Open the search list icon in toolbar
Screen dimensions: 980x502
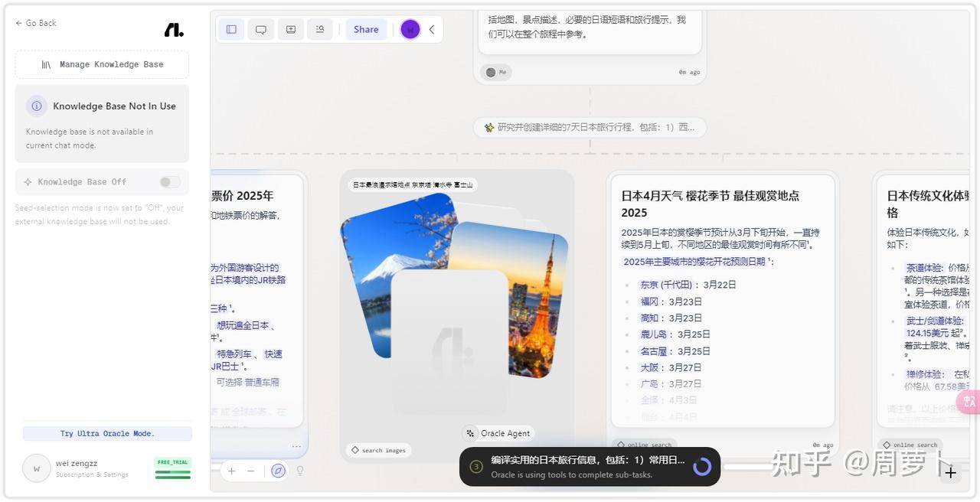pos(320,29)
